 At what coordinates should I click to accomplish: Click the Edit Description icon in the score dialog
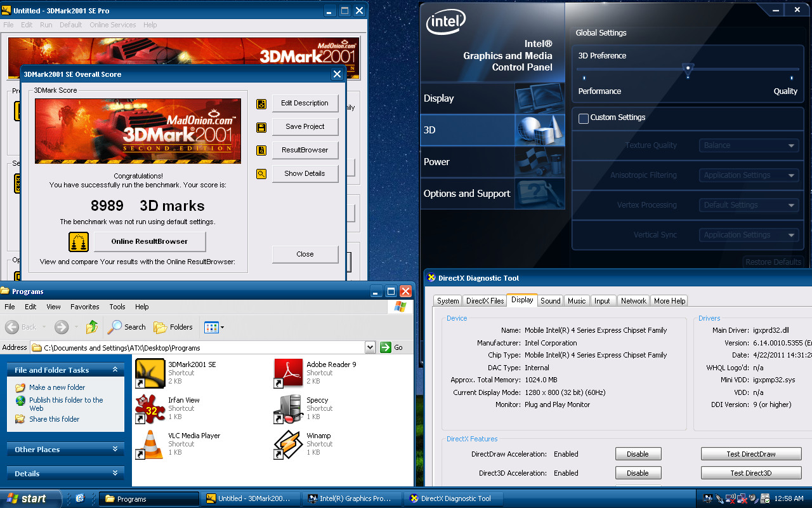(x=261, y=104)
